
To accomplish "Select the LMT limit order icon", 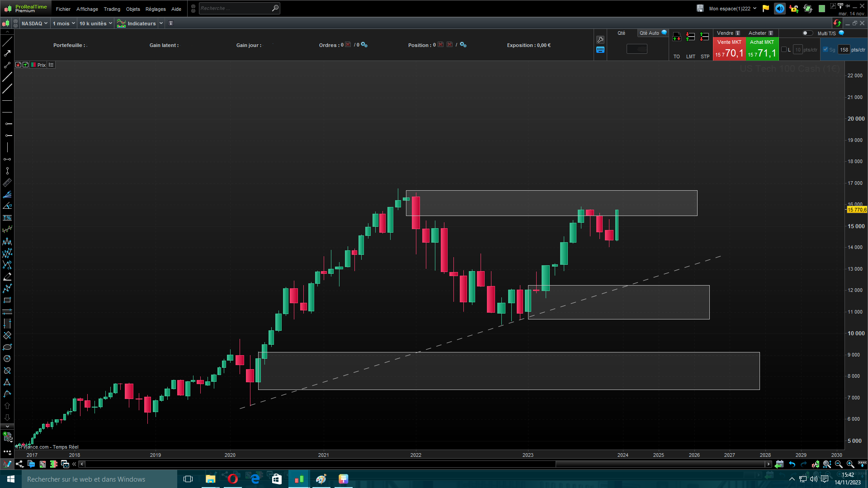I will pyautogui.click(x=690, y=38).
